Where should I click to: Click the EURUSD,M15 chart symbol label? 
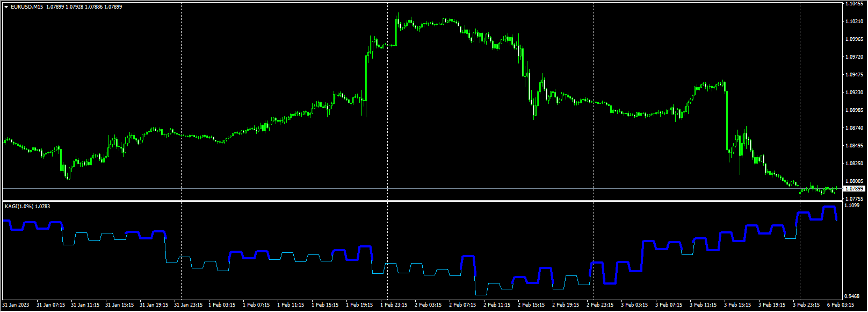[x=27, y=7]
